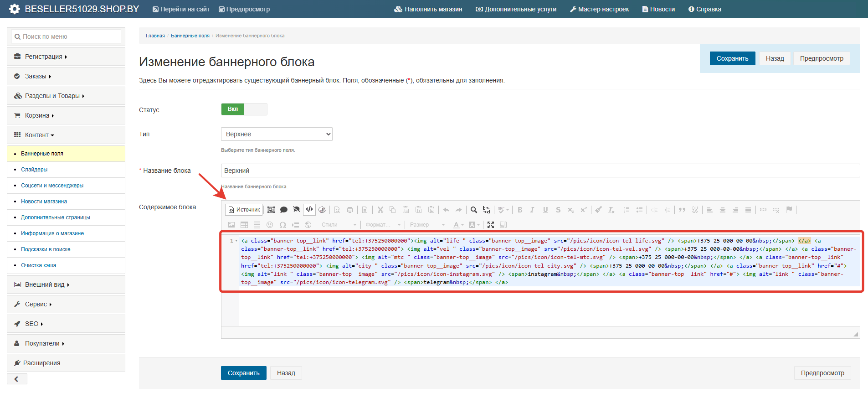Screen dimensions: 868x393
Task: Click the speech bubble comment icon
Action: point(284,210)
